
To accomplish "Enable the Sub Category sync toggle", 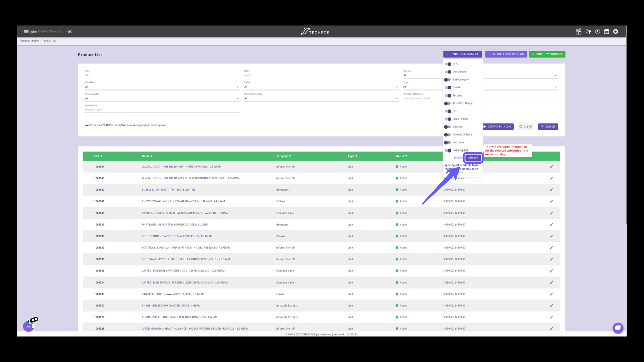I will tap(448, 80).
